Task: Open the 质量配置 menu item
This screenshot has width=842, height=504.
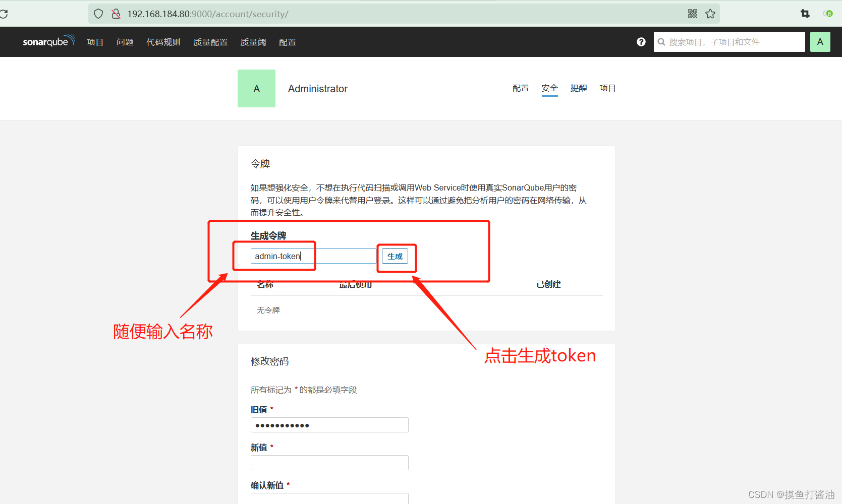Action: [x=210, y=42]
